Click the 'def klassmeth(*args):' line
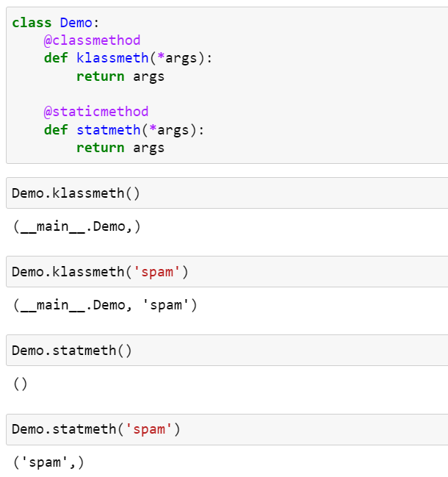Image resolution: width=448 pixels, height=477 pixels. click(128, 58)
